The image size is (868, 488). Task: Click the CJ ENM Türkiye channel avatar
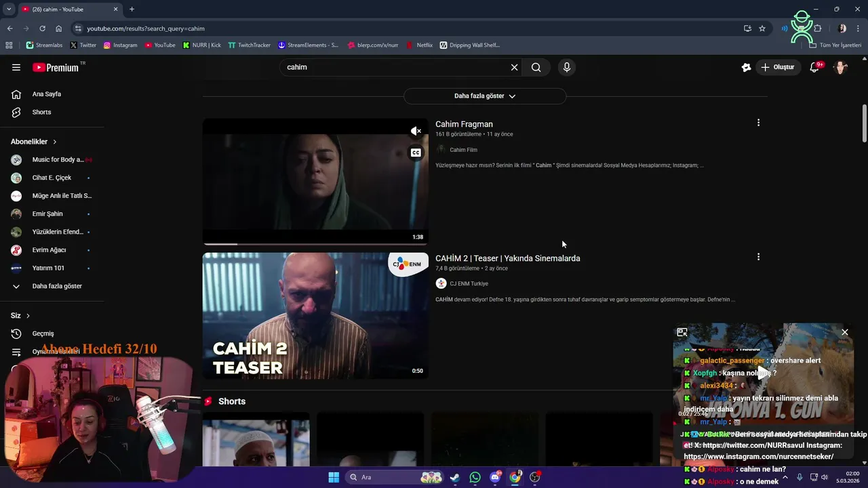click(441, 283)
